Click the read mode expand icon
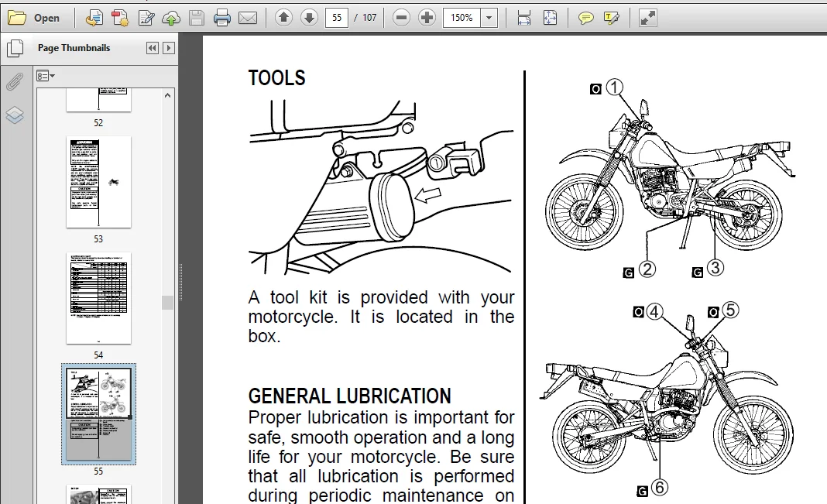Image resolution: width=827 pixels, height=504 pixels. [647, 18]
